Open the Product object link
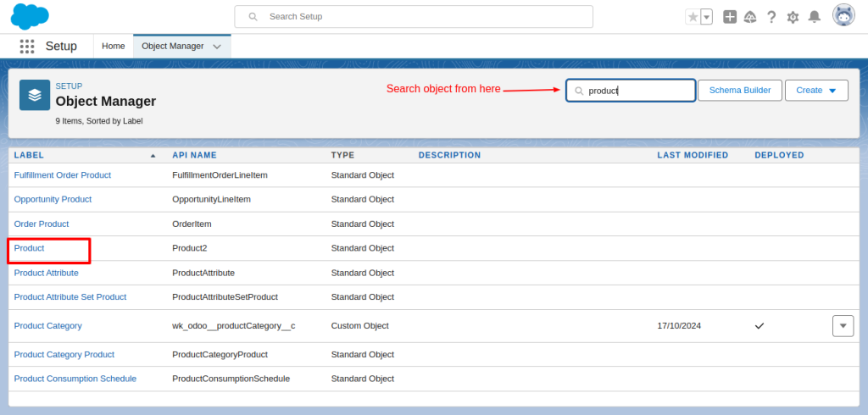The width and height of the screenshot is (868, 415). [29, 248]
